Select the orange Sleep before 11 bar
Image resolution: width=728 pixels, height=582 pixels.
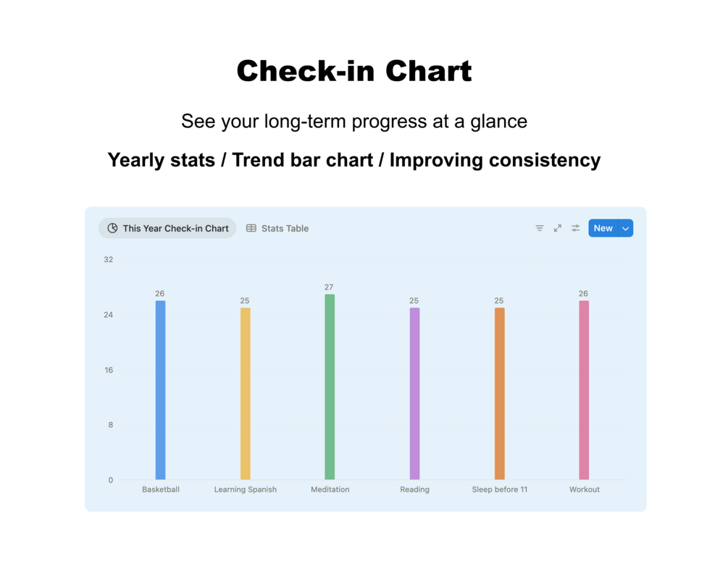point(500,394)
